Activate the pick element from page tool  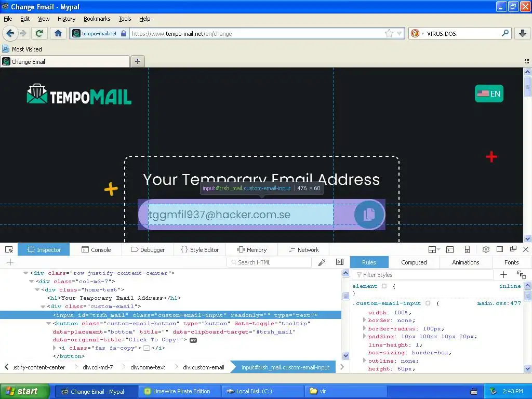[9, 250]
